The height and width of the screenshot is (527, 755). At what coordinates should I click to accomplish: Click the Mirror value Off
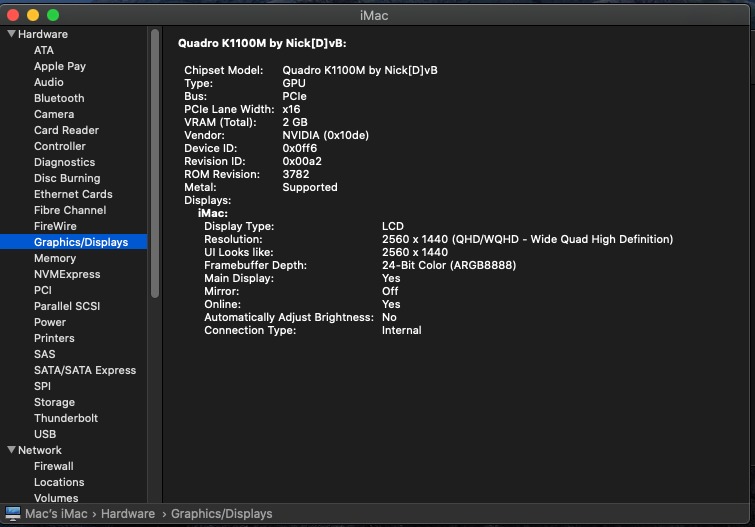[x=390, y=291]
